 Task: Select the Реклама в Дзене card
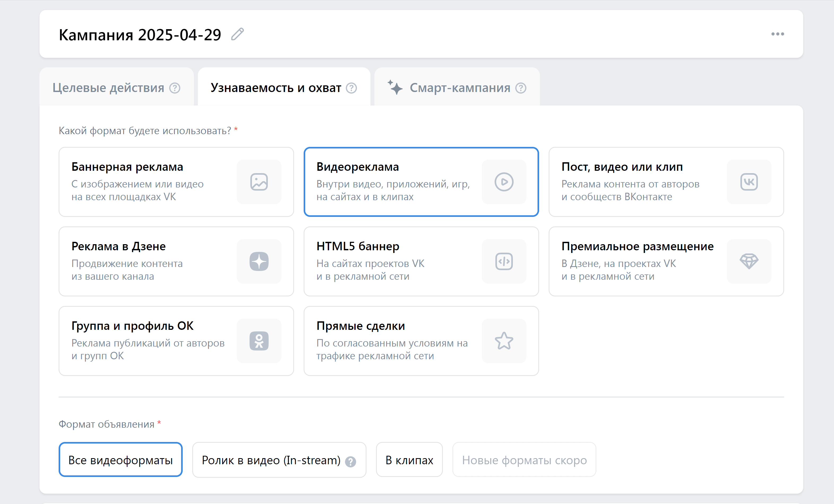click(x=176, y=261)
